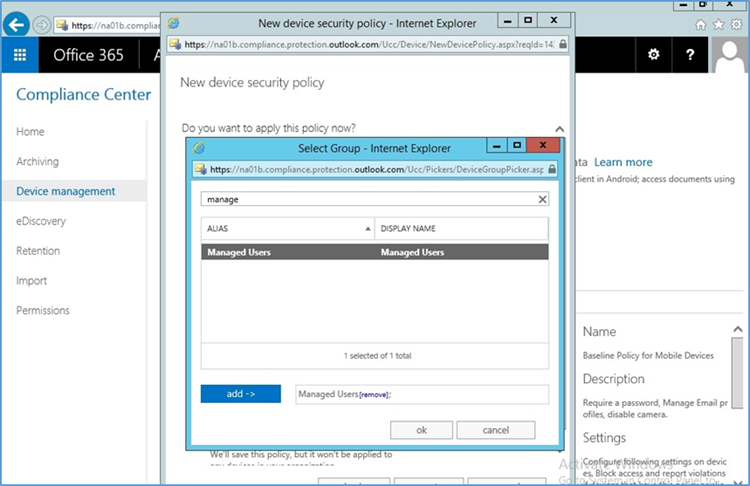This screenshot has height=486, width=750.
Task: Click the Compliance Center heading
Action: pyautogui.click(x=84, y=95)
